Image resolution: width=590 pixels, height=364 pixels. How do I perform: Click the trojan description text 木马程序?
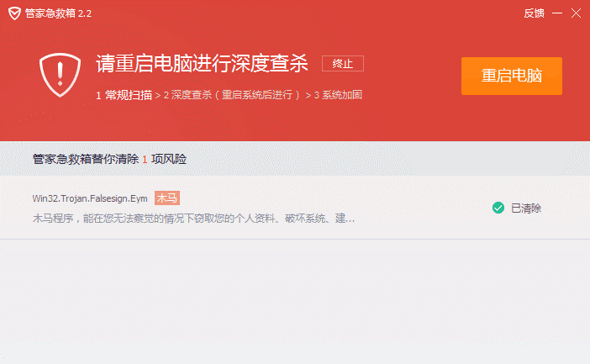tap(193, 219)
